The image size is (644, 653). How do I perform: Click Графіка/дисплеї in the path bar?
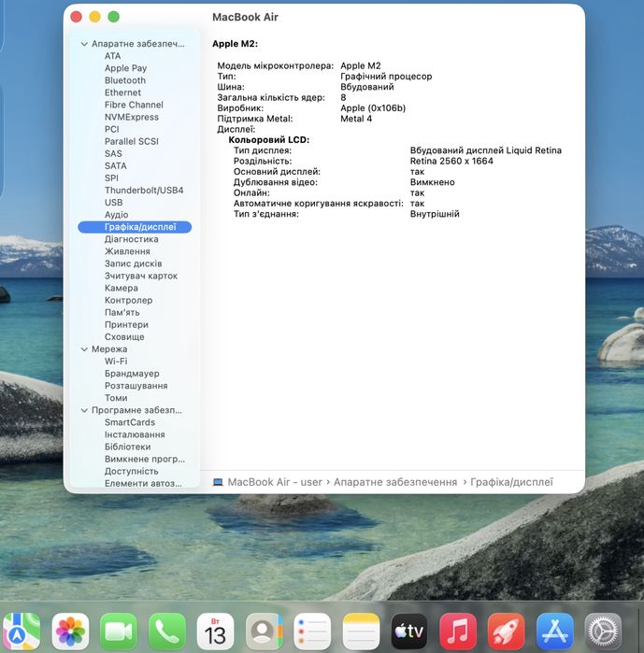pos(511,482)
